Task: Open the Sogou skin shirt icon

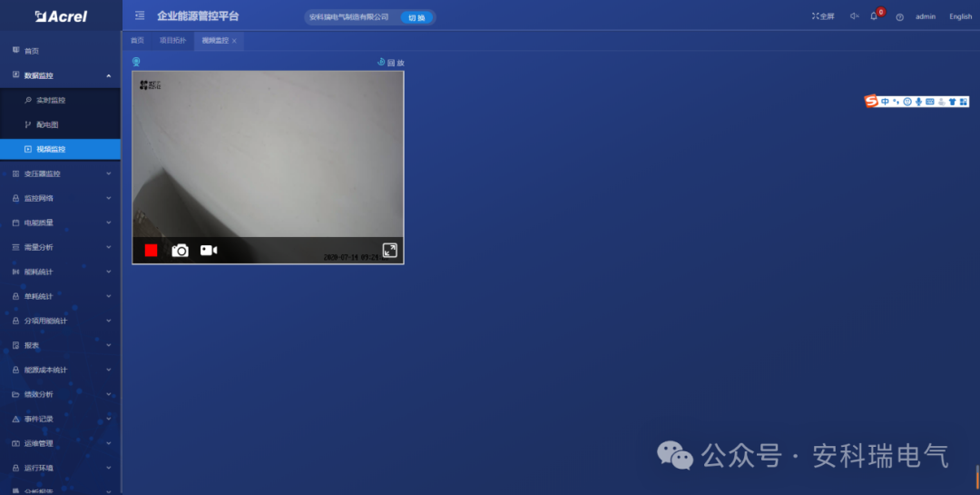Action: (953, 102)
